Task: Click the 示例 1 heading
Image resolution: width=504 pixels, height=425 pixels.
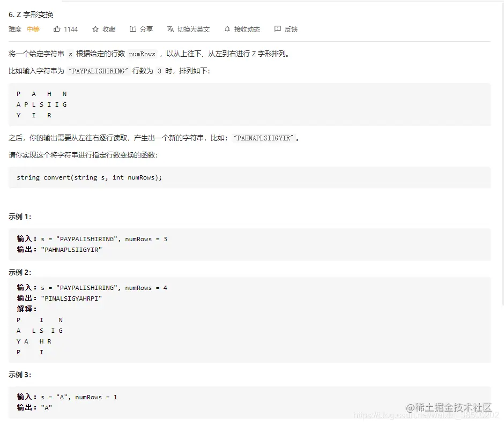Action: 20,217
